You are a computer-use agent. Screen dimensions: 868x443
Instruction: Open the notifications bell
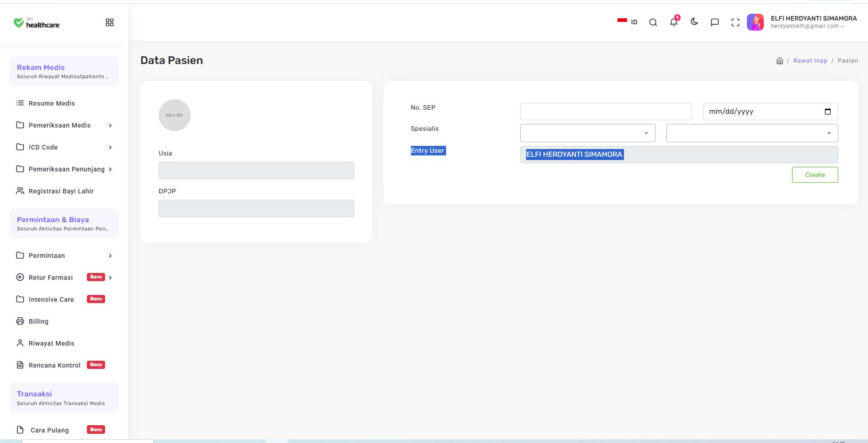tap(674, 21)
